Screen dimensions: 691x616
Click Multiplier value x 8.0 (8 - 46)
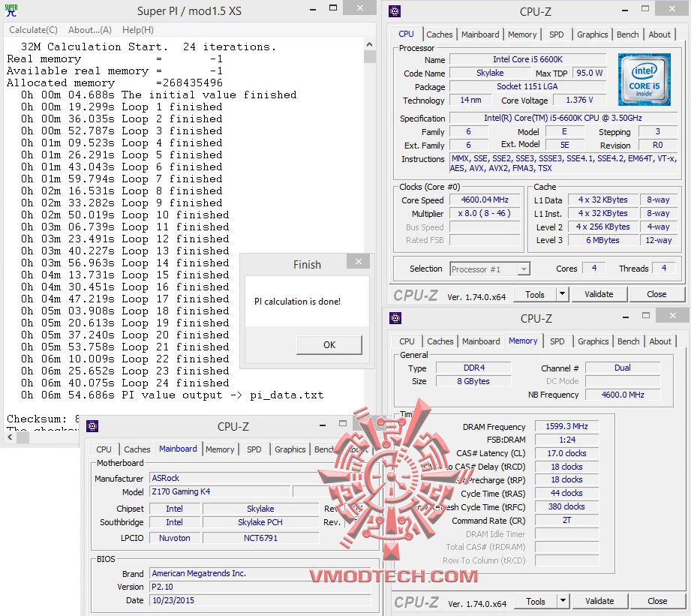[x=485, y=213]
